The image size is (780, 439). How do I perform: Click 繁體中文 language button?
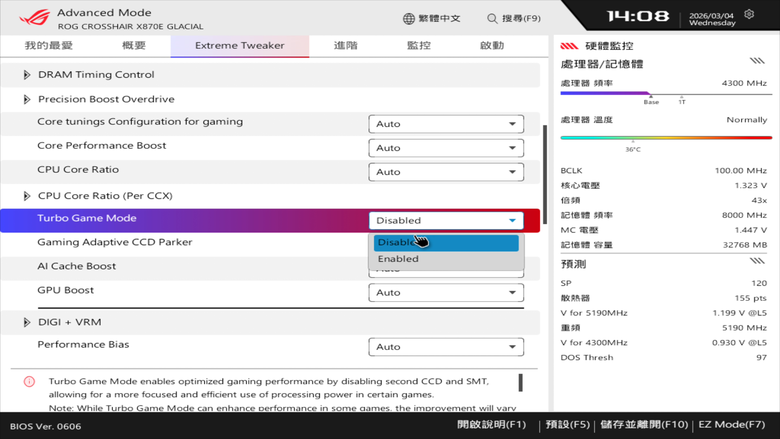[x=432, y=18]
